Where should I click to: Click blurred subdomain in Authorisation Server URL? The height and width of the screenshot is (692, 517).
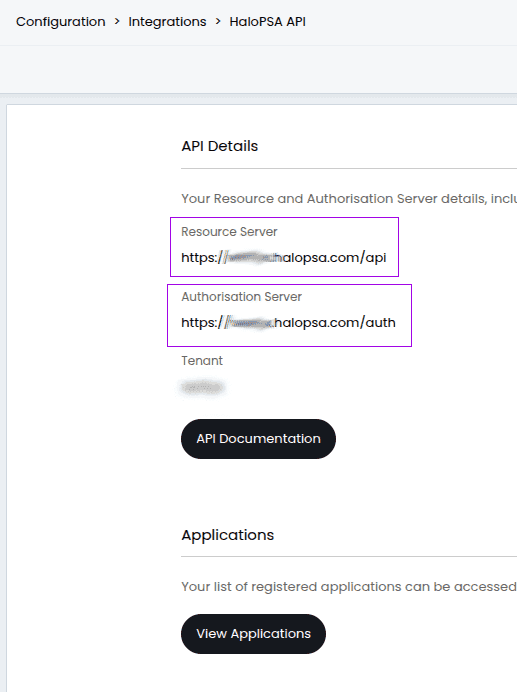coord(249,323)
